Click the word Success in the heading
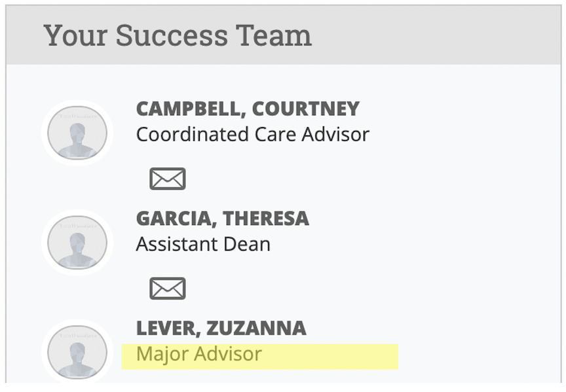The image size is (566, 392). (172, 35)
